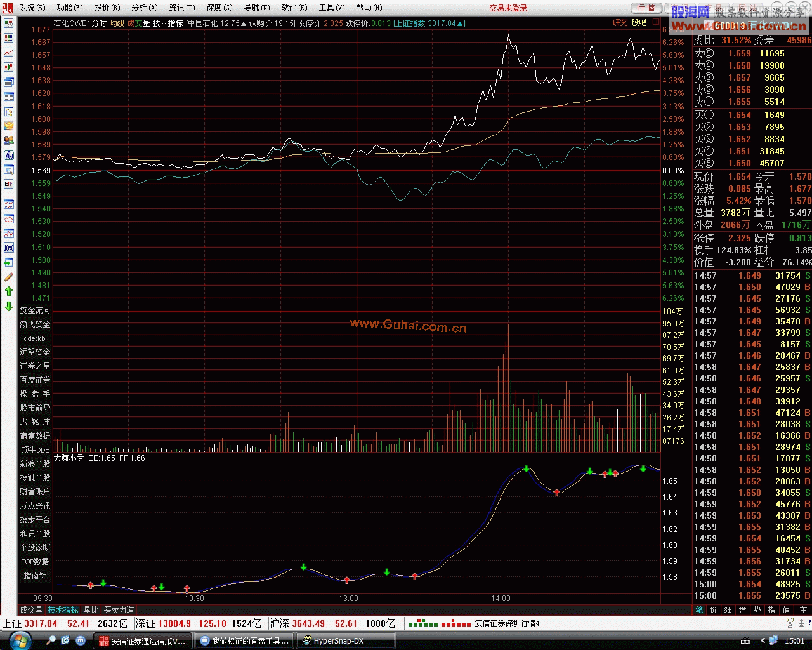
Task: Select the 势 tab under the trade list
Action: coord(757,610)
